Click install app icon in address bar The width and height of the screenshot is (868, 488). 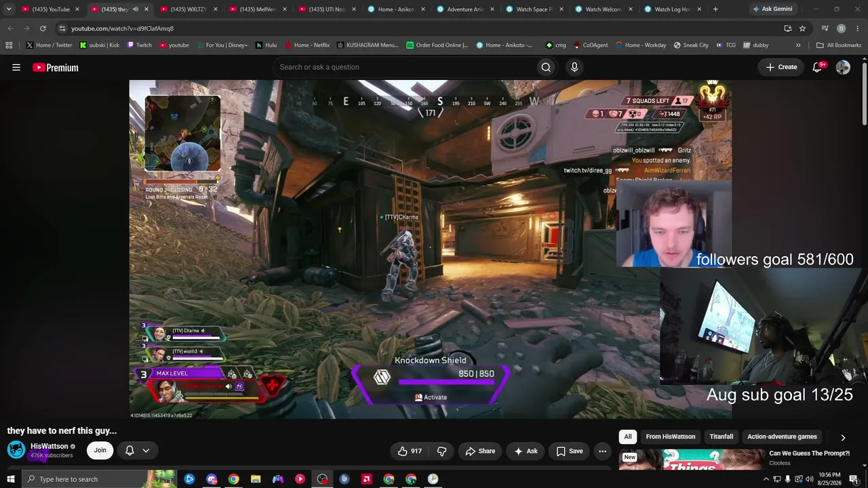pos(787,28)
